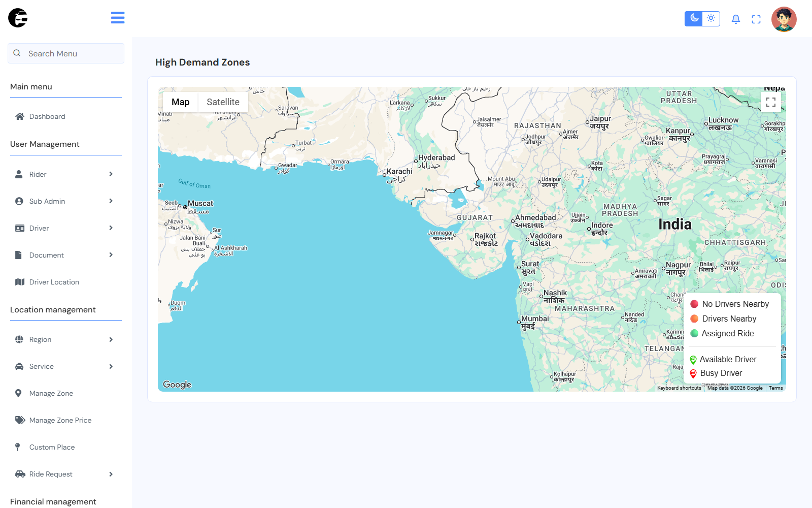Expand the Region submenu arrow
812x508 pixels.
click(x=111, y=339)
